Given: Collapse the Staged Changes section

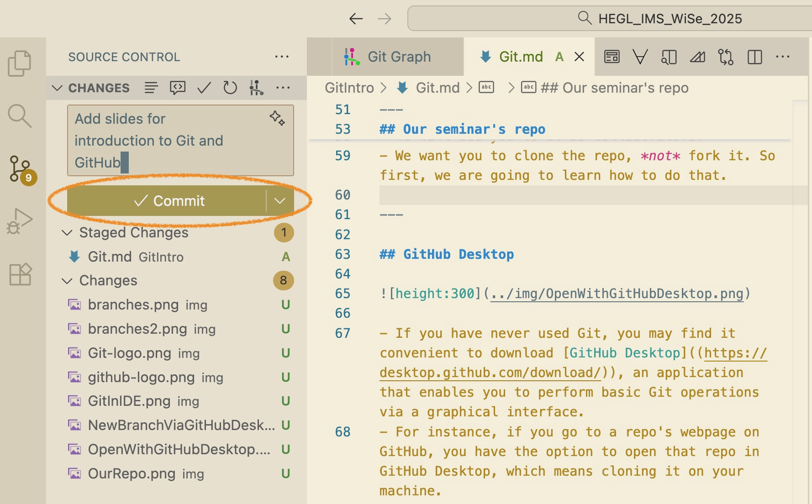Looking at the screenshot, I should point(67,233).
